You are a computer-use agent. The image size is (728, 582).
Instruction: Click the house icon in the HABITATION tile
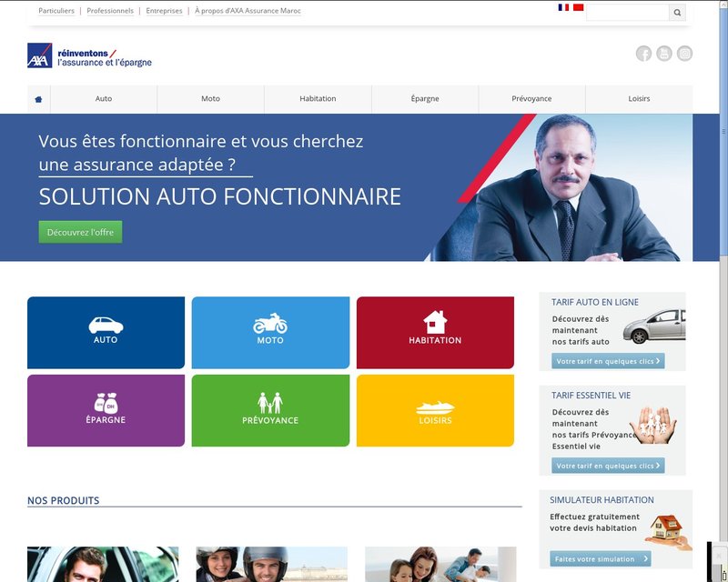click(435, 322)
